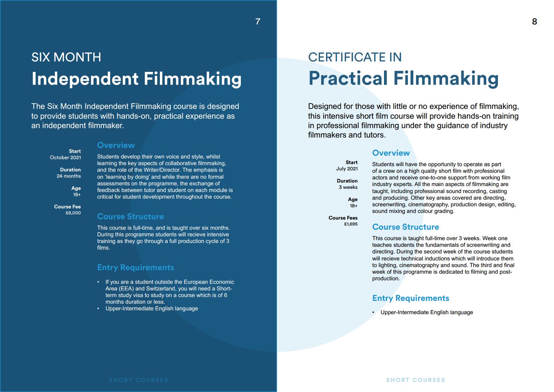Click the page number 7
This screenshot has width=554, height=392.
pos(258,22)
